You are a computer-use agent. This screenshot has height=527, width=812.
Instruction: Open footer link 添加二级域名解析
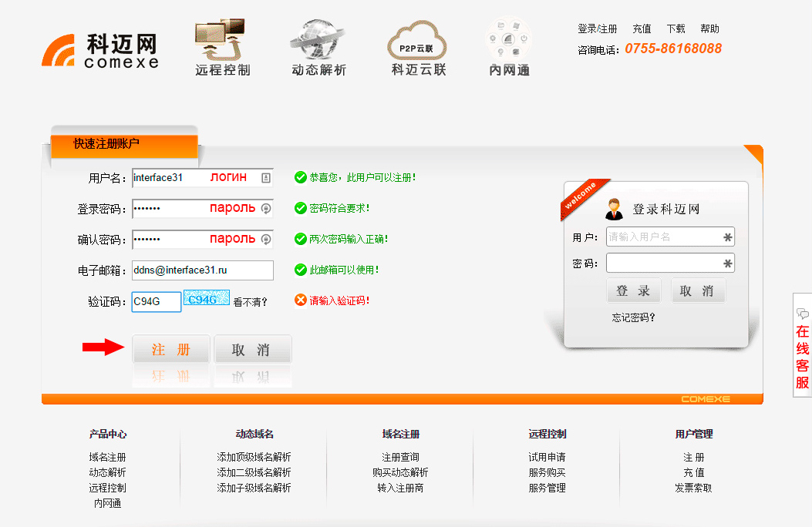(254, 472)
